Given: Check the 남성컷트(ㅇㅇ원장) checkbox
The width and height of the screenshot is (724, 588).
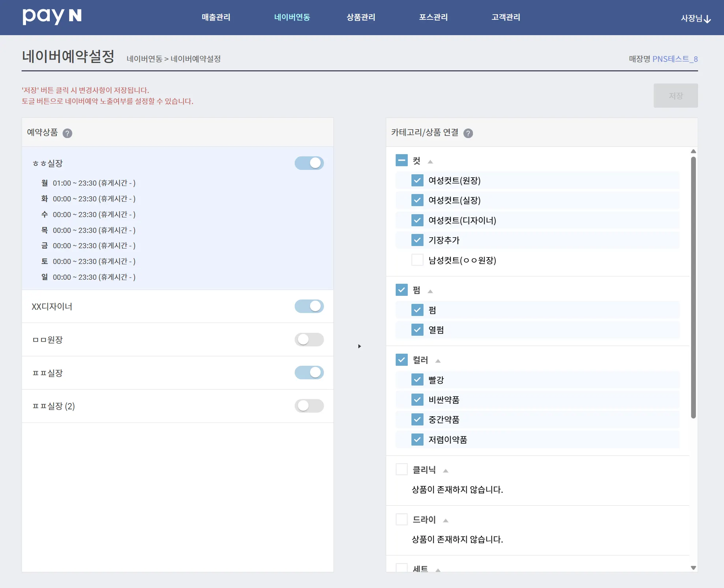Looking at the screenshot, I should pyautogui.click(x=417, y=260).
